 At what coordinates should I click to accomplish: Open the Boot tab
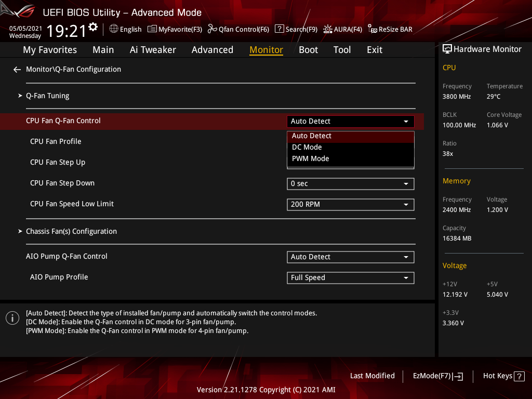point(309,50)
